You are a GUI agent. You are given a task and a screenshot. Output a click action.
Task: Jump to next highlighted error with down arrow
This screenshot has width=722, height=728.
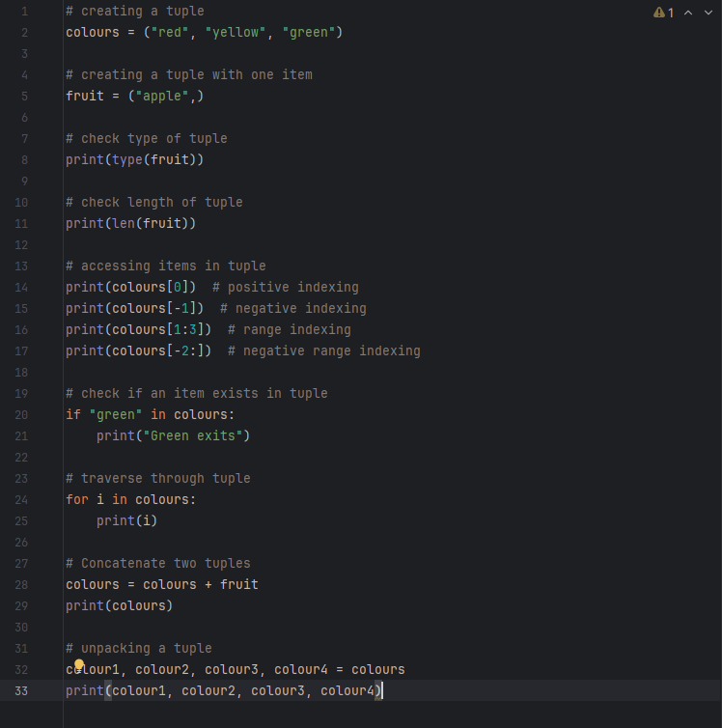tap(708, 13)
